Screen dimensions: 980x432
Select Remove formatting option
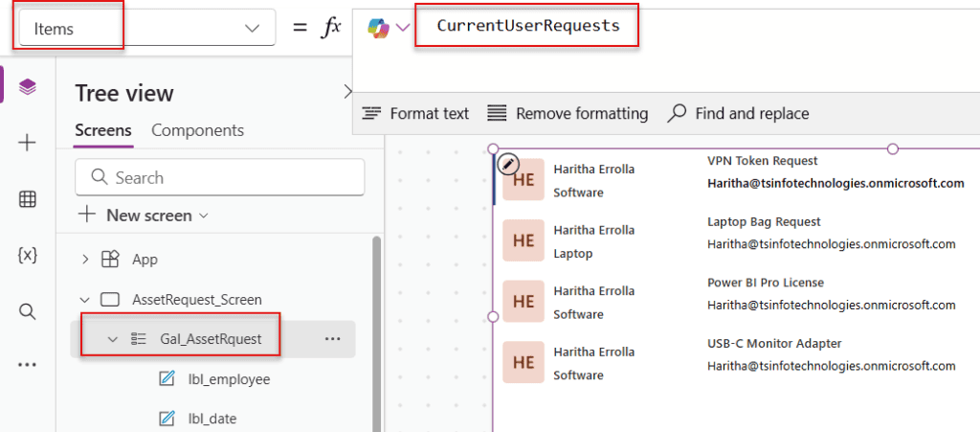[568, 113]
